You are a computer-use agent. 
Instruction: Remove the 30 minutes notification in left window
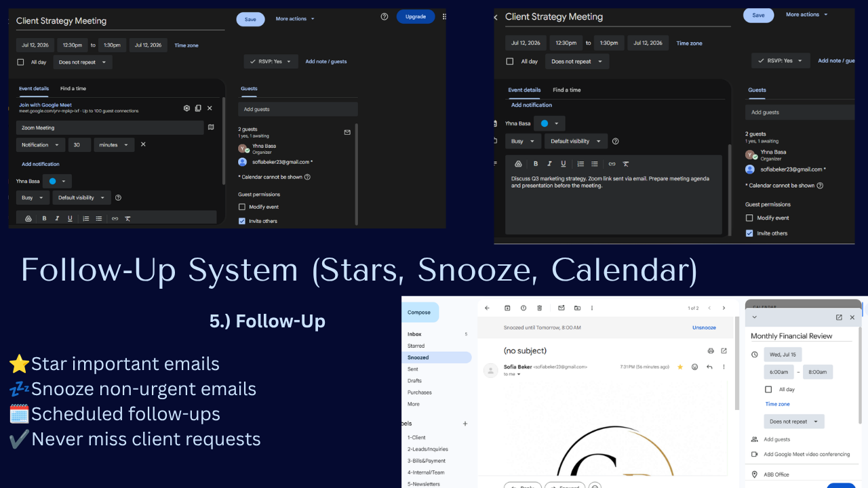143,144
